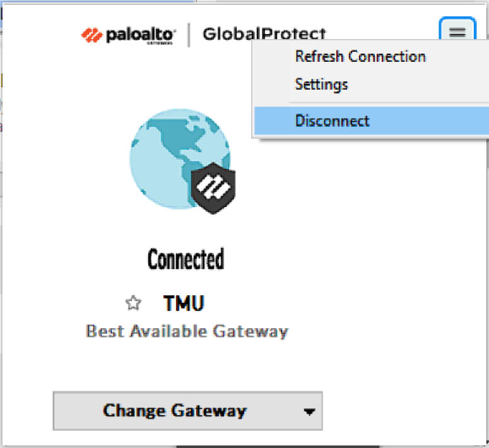Click the orange Palo Alto logo mark
The image size is (489, 448).
[91, 35]
